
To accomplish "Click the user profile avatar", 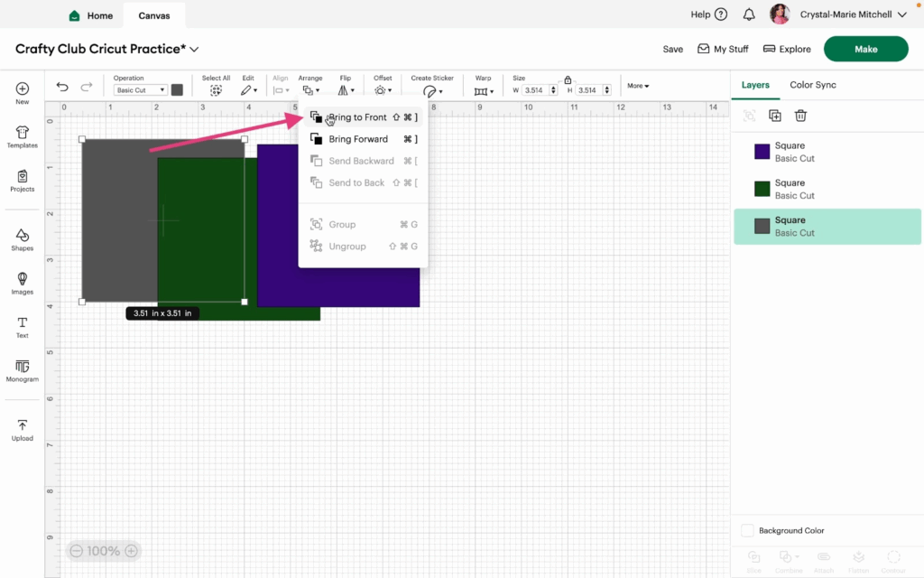I will [x=780, y=14].
